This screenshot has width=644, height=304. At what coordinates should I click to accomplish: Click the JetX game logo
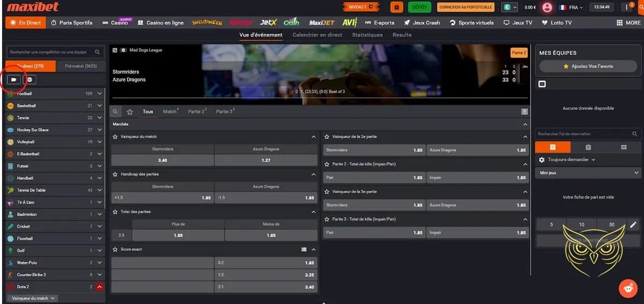coord(268,23)
